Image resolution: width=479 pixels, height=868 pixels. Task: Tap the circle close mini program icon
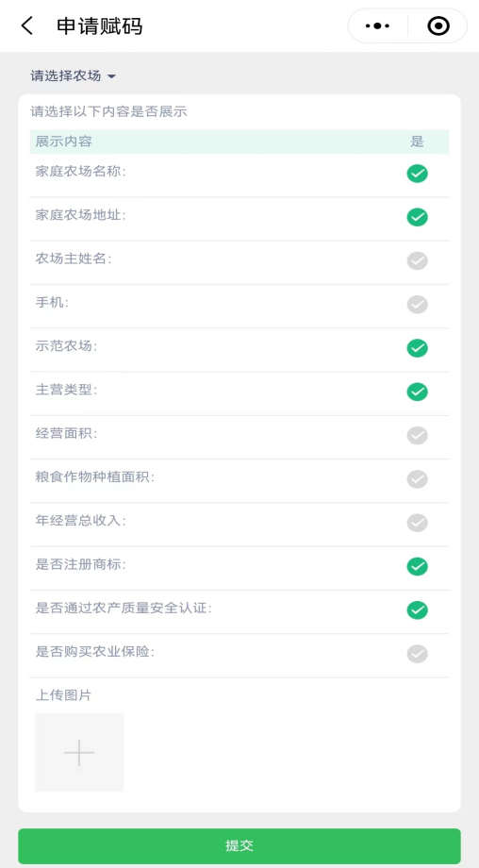(x=438, y=26)
